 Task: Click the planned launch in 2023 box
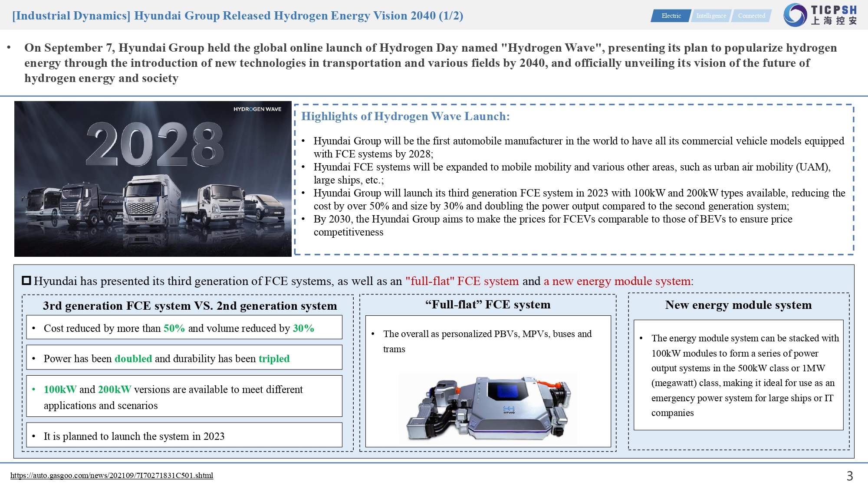coord(184,436)
